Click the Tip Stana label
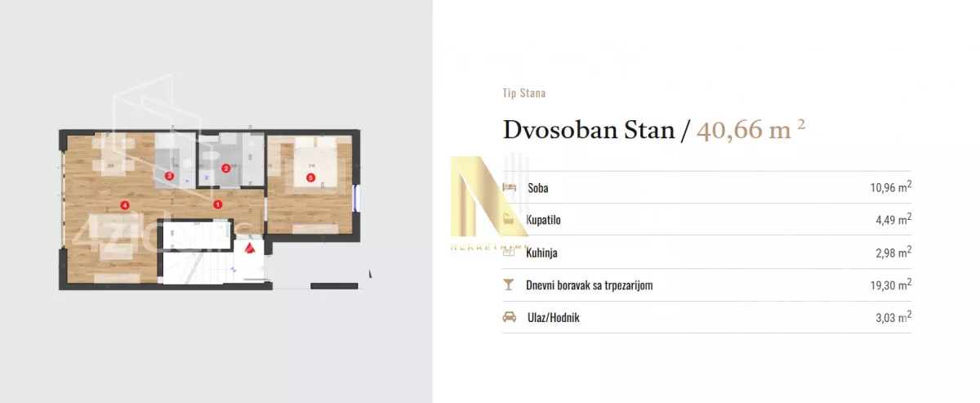The image size is (980, 403). click(523, 93)
